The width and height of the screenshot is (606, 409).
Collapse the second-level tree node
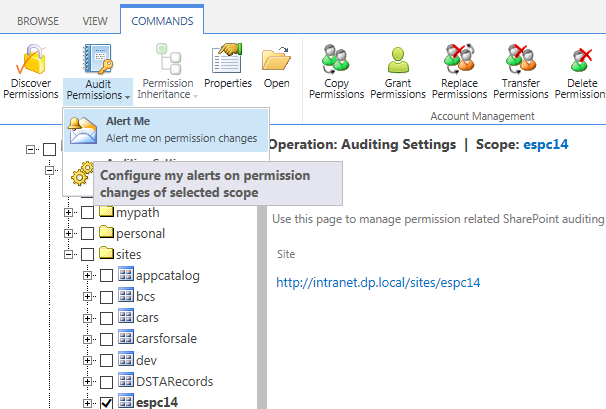[49, 170]
